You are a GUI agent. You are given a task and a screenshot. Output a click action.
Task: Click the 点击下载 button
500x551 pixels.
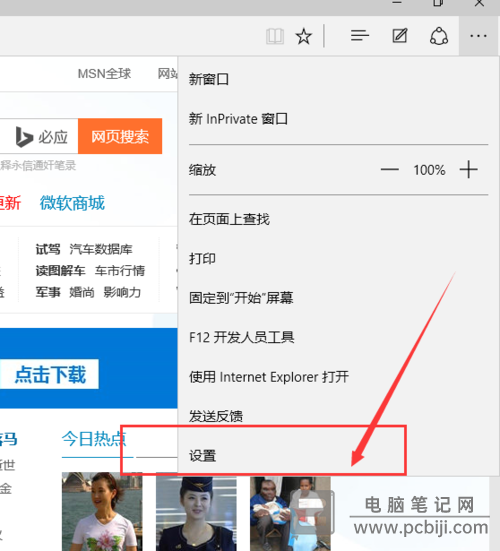click(50, 374)
